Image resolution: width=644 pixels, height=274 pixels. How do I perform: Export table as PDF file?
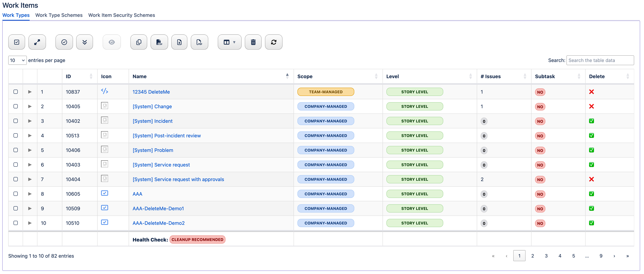pyautogui.click(x=199, y=42)
